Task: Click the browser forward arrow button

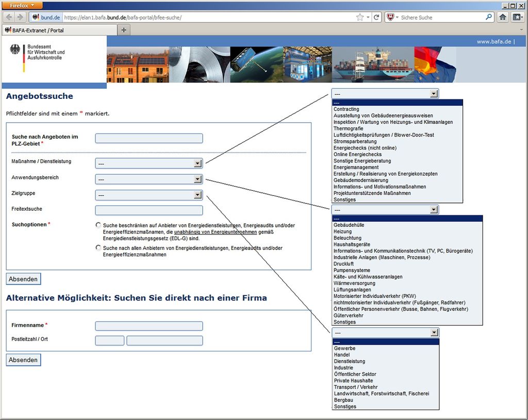Action: click(20, 17)
